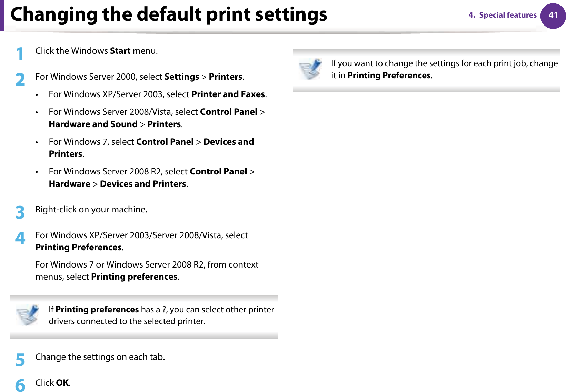Click the "Right-click on your machine" step text
This screenshot has width=566, height=392.
[91, 210]
